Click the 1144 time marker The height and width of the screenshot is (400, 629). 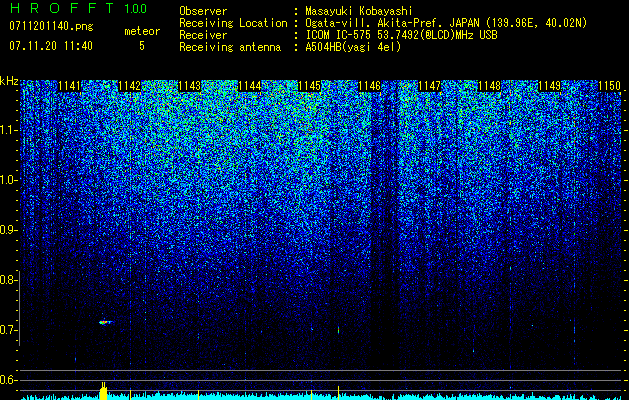pyautogui.click(x=250, y=86)
